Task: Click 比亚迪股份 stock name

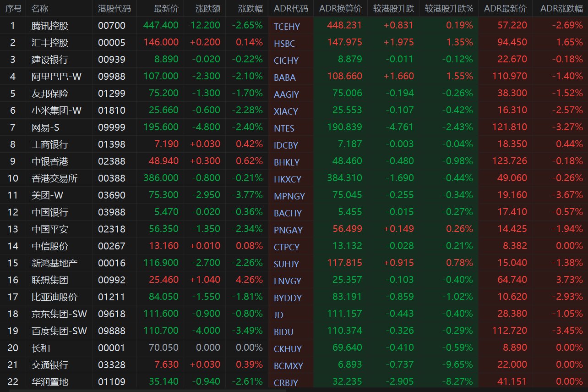Action: click(54, 297)
